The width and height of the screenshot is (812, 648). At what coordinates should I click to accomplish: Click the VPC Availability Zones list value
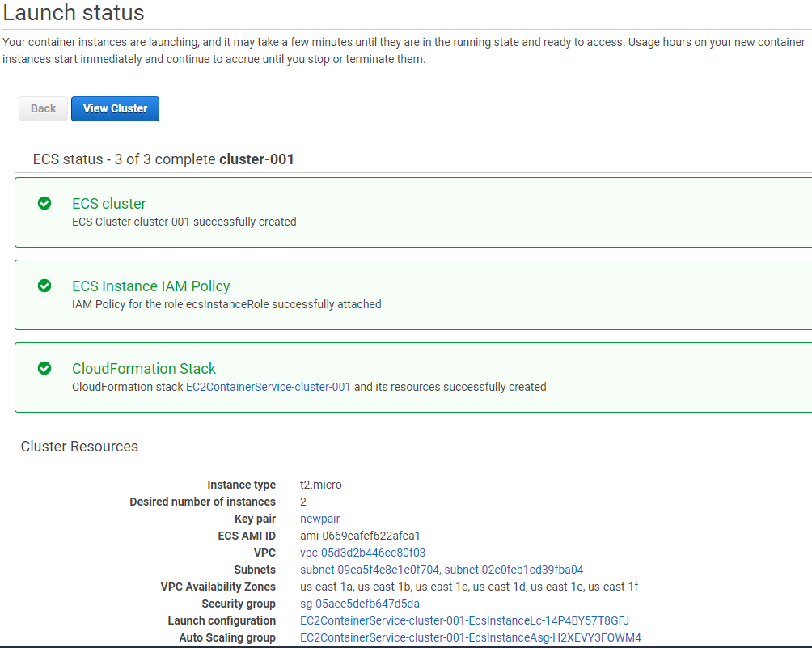[x=469, y=587]
